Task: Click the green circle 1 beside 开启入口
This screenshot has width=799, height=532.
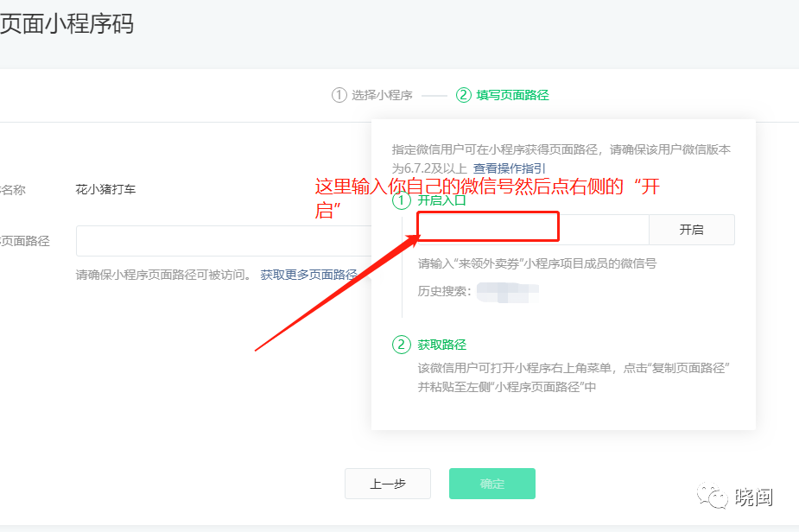Action: [x=401, y=200]
